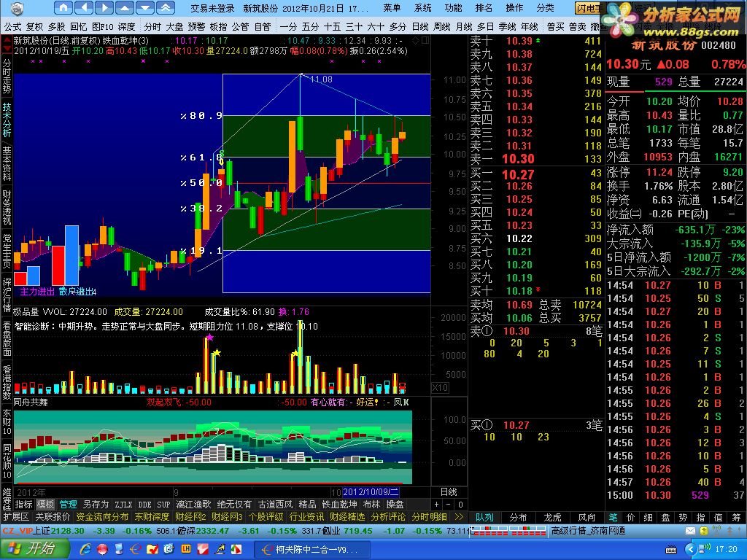Open the 东财深度 tab

click(x=152, y=517)
